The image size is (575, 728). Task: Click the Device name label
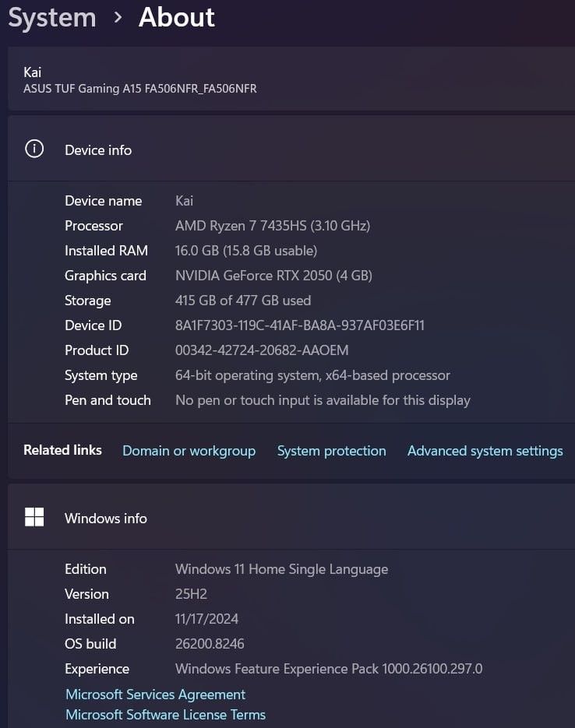point(104,201)
